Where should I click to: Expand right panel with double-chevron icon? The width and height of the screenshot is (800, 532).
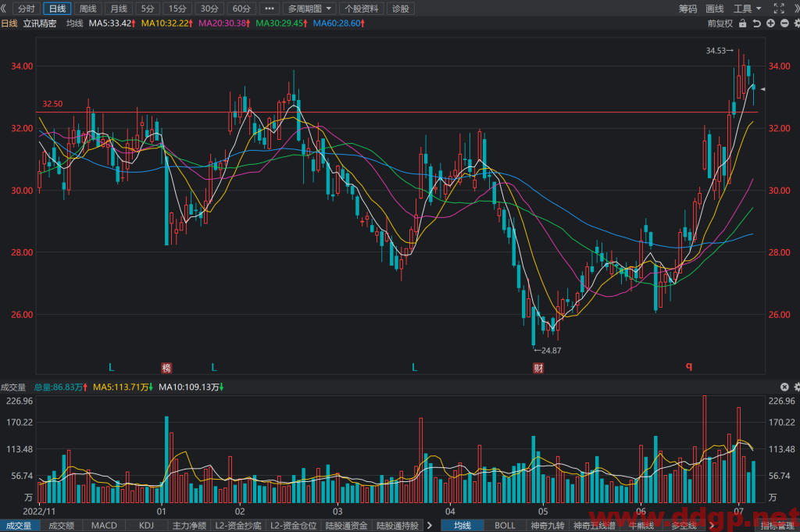(x=796, y=9)
